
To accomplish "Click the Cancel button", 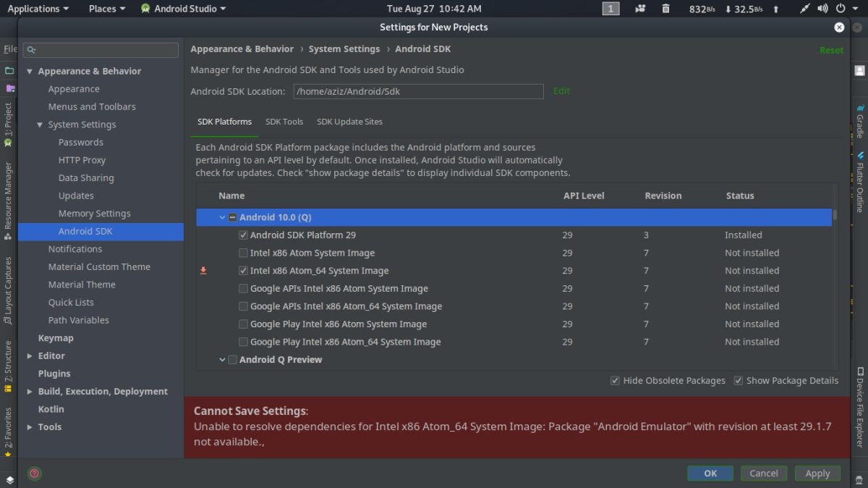I will click(x=764, y=474).
